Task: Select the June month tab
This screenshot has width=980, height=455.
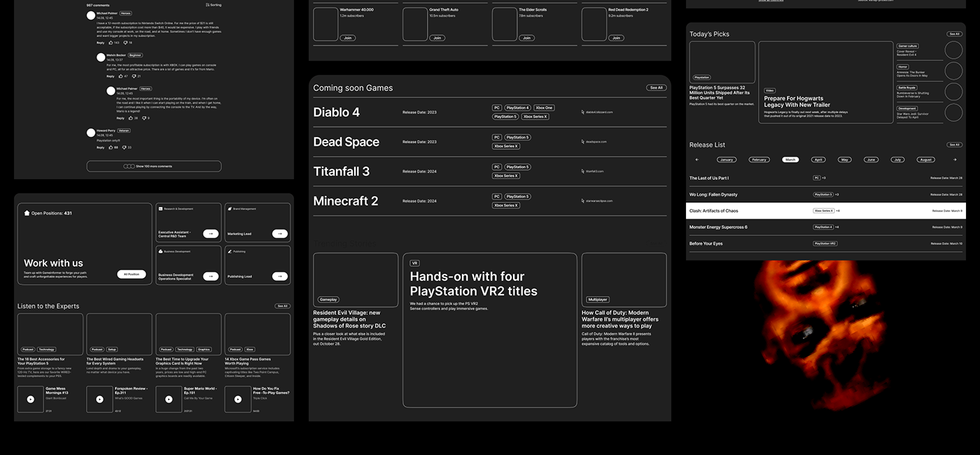Action: 871,160
